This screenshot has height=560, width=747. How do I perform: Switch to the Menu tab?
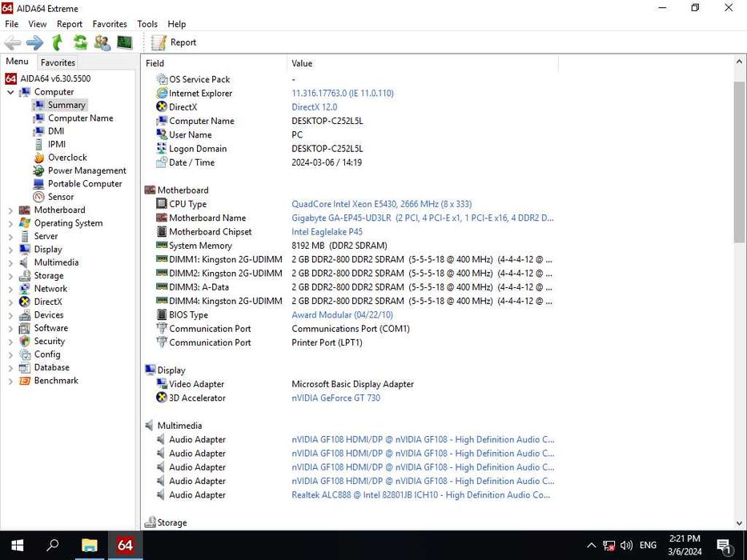[x=17, y=62]
